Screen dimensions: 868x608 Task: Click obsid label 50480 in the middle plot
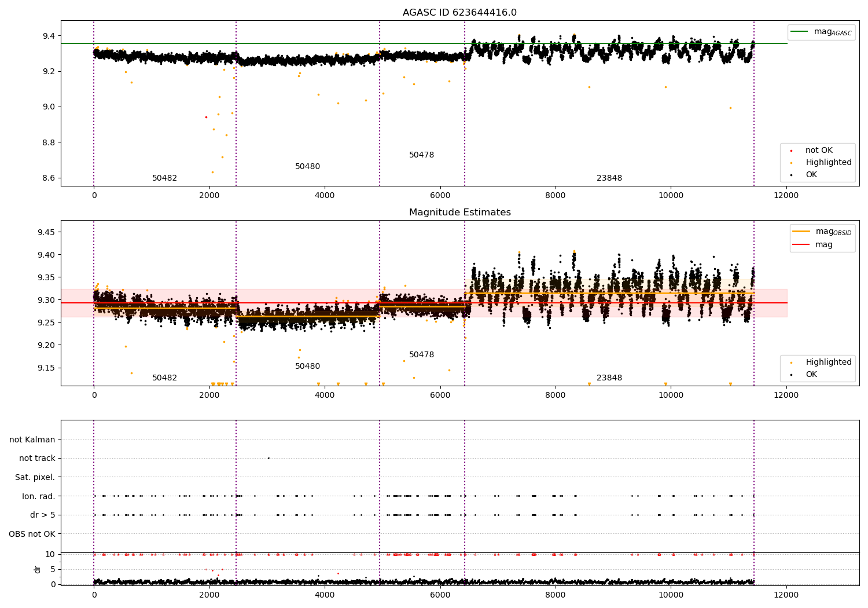click(307, 367)
